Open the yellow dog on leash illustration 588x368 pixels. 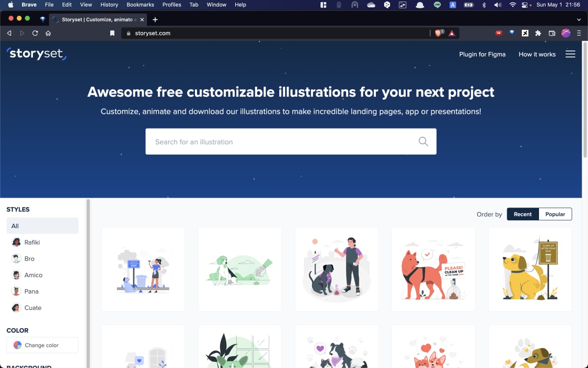pyautogui.click(x=530, y=269)
